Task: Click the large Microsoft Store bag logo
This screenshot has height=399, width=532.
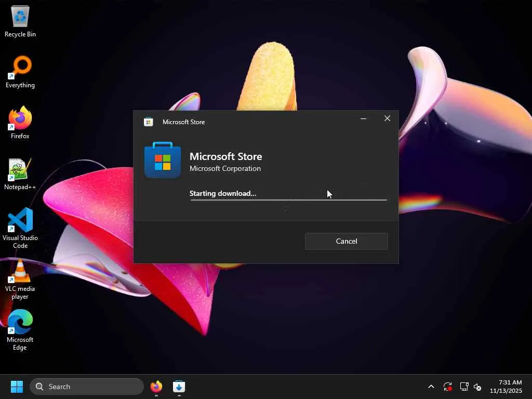Action: (x=163, y=160)
